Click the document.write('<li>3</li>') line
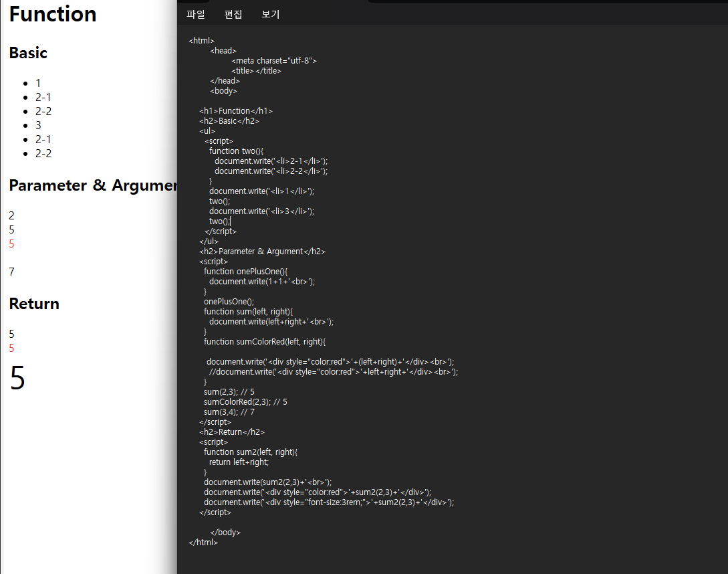The image size is (728, 574). (x=262, y=211)
